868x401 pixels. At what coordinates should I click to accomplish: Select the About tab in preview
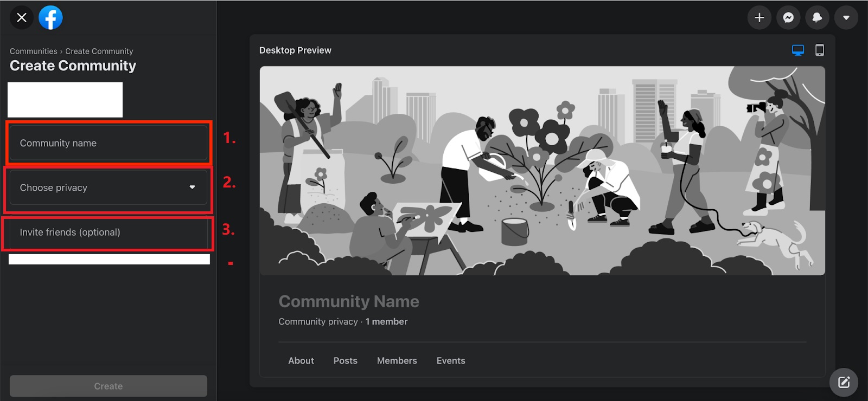point(301,361)
